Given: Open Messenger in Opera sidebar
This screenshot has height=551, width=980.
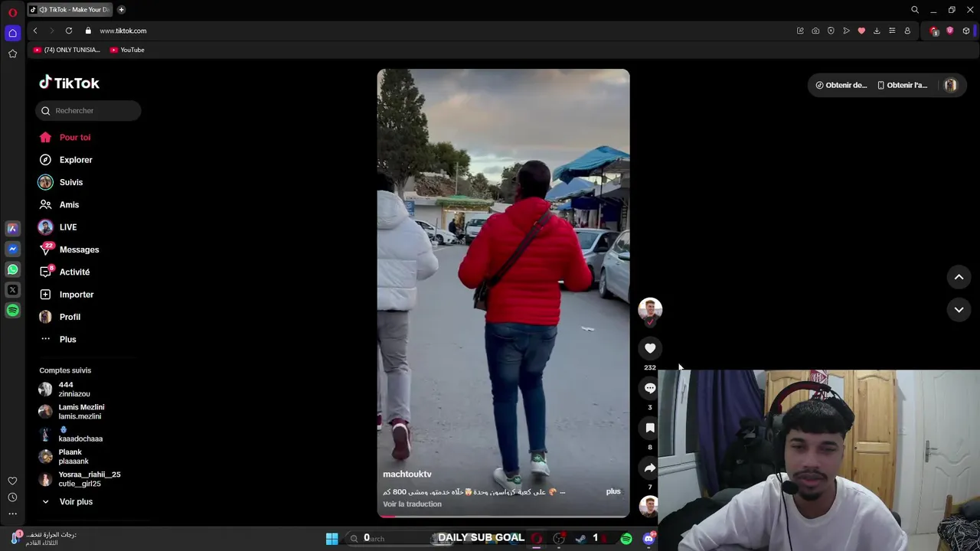Looking at the screenshot, I should (12, 249).
